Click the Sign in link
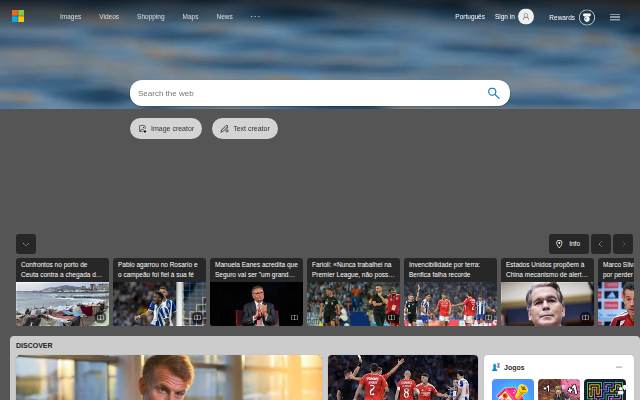Screen dimensions: 640x400 click(x=504, y=17)
